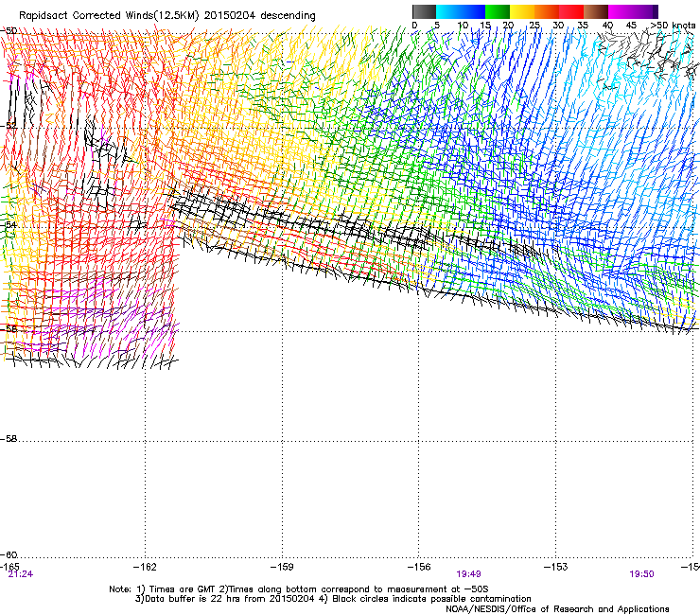Click the -52 latitude axis label
This screenshot has width=700, height=615.
click(9, 126)
